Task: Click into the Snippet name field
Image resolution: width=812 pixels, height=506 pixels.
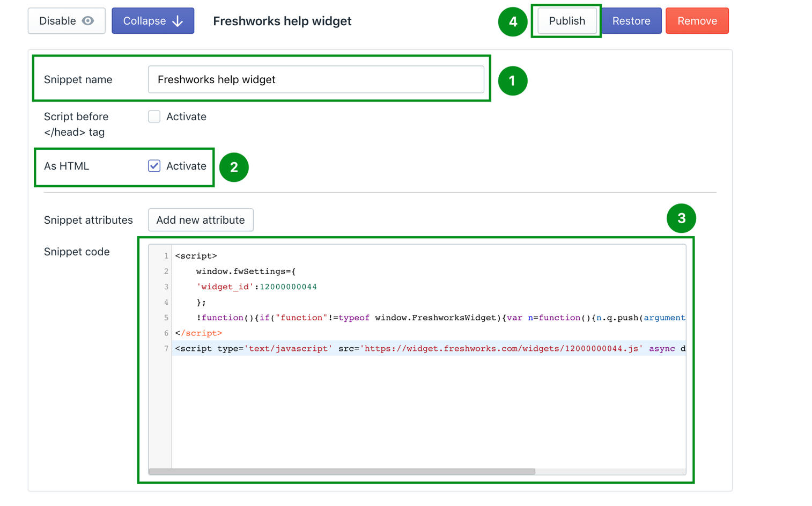Action: point(316,79)
